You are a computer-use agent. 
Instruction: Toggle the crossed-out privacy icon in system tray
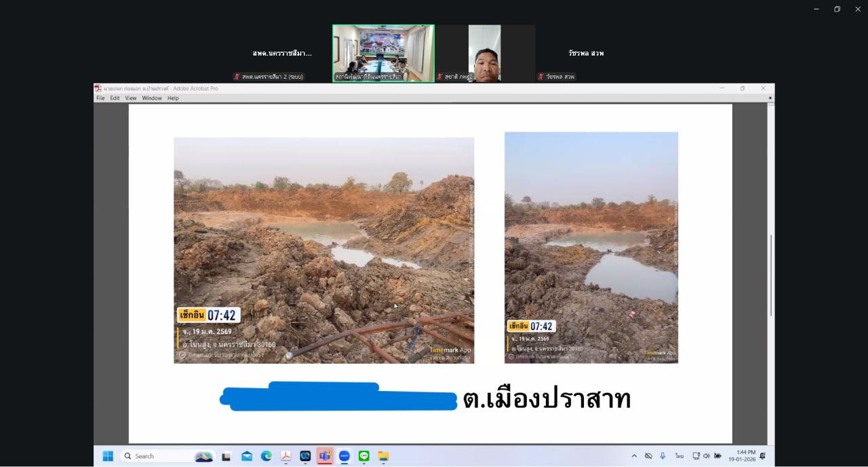pos(648,455)
